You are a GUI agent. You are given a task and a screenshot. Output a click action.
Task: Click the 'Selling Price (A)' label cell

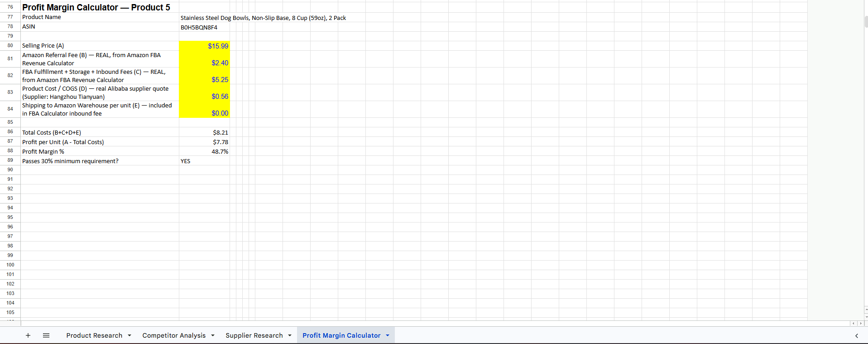click(x=100, y=46)
